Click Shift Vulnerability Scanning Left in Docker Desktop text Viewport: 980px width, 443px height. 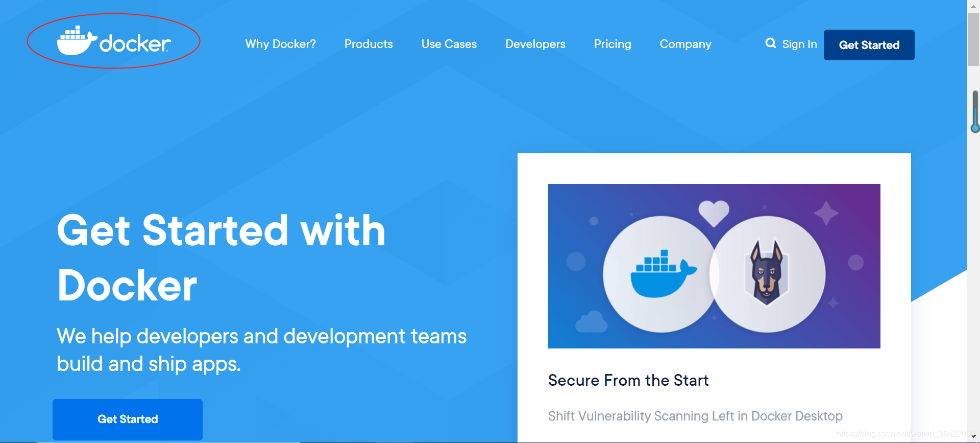(x=695, y=416)
